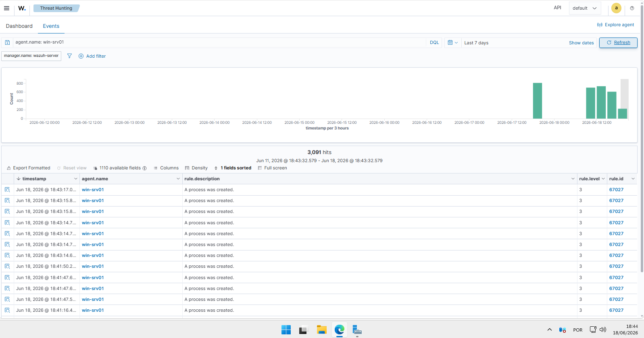Image resolution: width=644 pixels, height=338 pixels.
Task: Switch the query language via DQL
Action: pyautogui.click(x=434, y=42)
